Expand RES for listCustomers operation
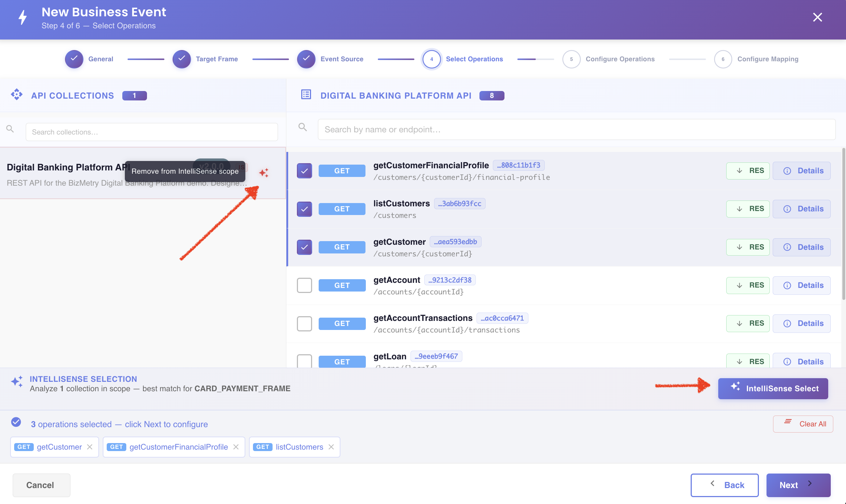 click(748, 209)
